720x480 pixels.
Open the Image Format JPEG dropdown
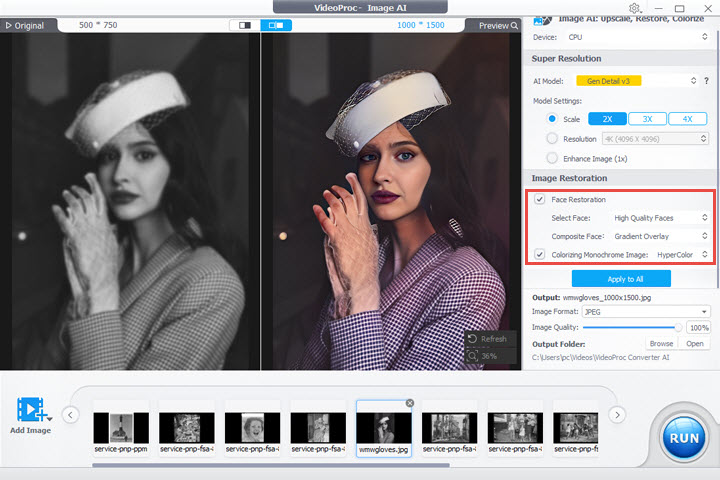[x=647, y=311]
